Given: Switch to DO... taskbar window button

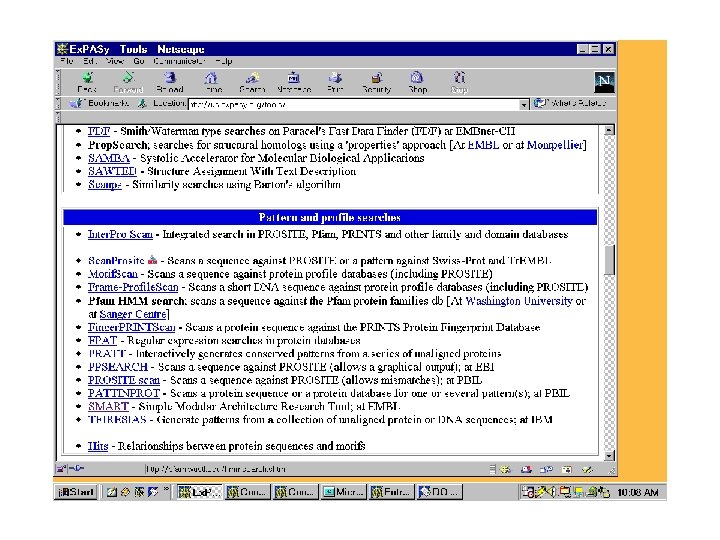Looking at the screenshot, I should (x=439, y=492).
